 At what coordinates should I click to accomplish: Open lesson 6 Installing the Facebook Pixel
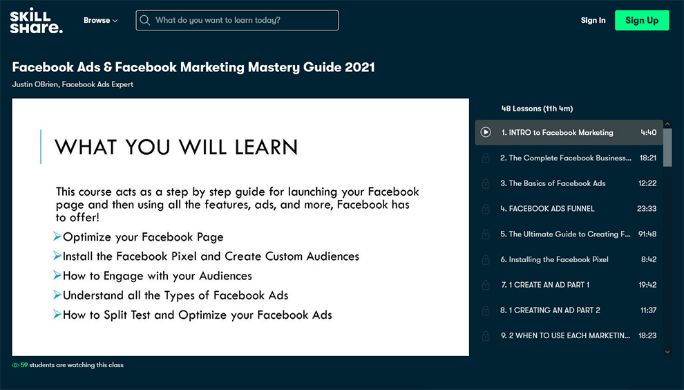[569, 259]
